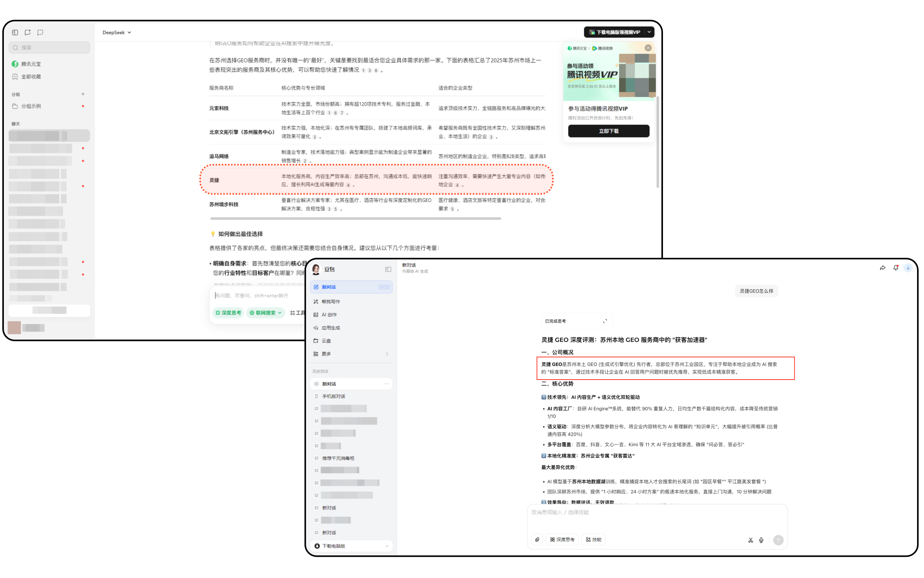Select the AI 创作 feature
Image resolution: width=924 pixels, height=578 pixels.
pos(329,314)
